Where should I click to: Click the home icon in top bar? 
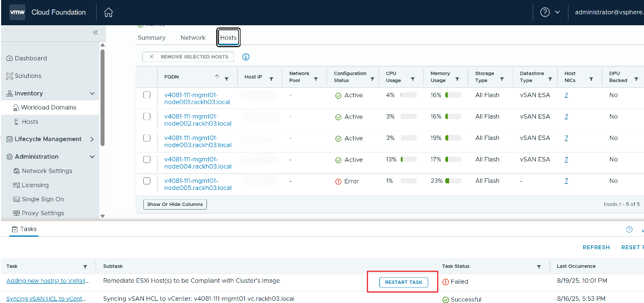(x=109, y=12)
